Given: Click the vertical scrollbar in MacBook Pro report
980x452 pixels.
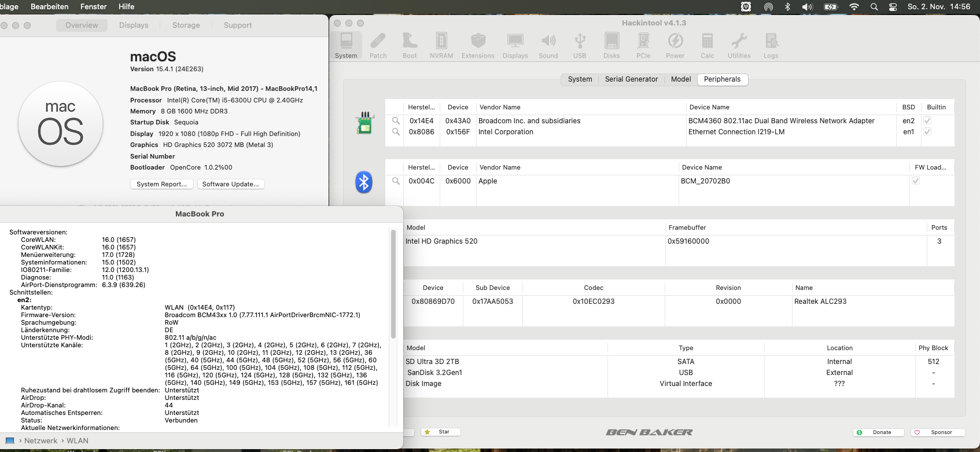Looking at the screenshot, I should tap(393, 284).
